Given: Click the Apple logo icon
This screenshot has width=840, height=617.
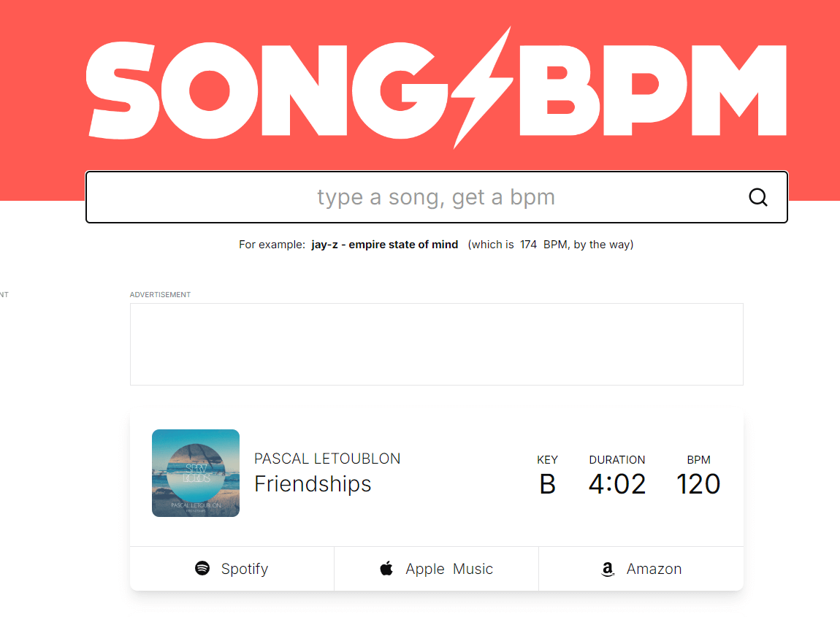Looking at the screenshot, I should point(386,568).
